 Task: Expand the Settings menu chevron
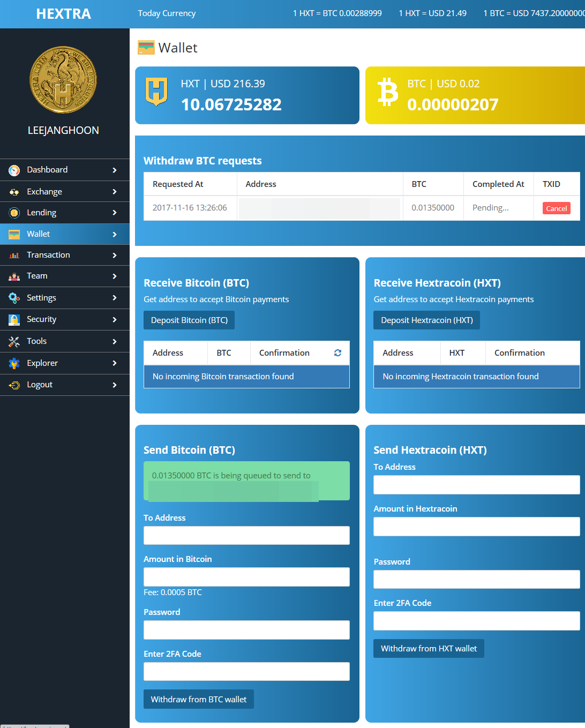point(115,298)
